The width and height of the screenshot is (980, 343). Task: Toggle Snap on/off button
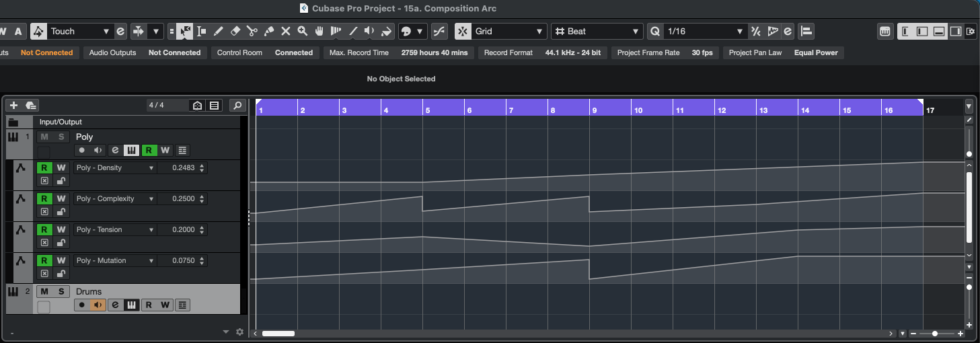click(463, 31)
